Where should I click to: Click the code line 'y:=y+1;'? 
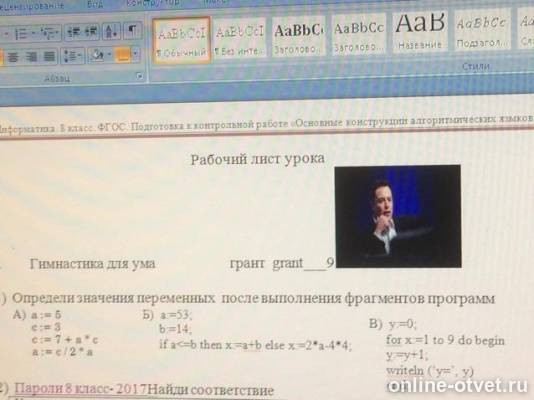click(407, 355)
